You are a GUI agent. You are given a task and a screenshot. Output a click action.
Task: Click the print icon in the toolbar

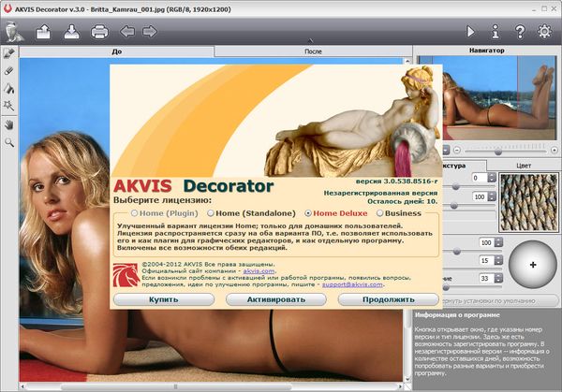(99, 33)
